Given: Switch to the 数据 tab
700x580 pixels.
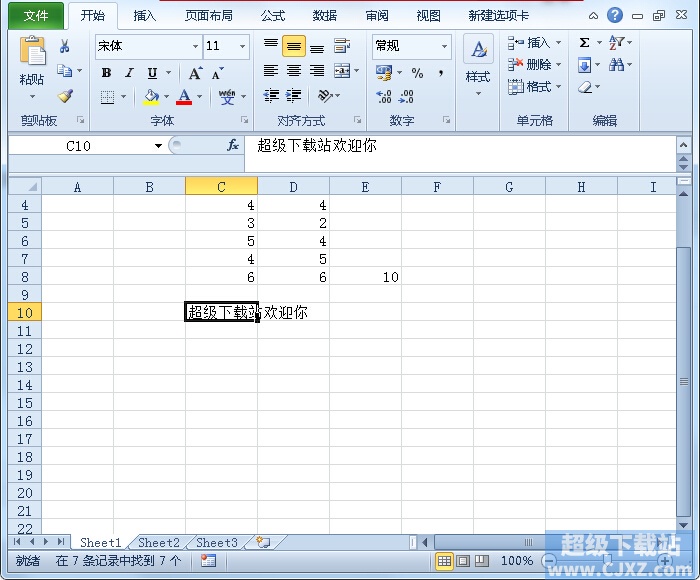Looking at the screenshot, I should pyautogui.click(x=325, y=16).
